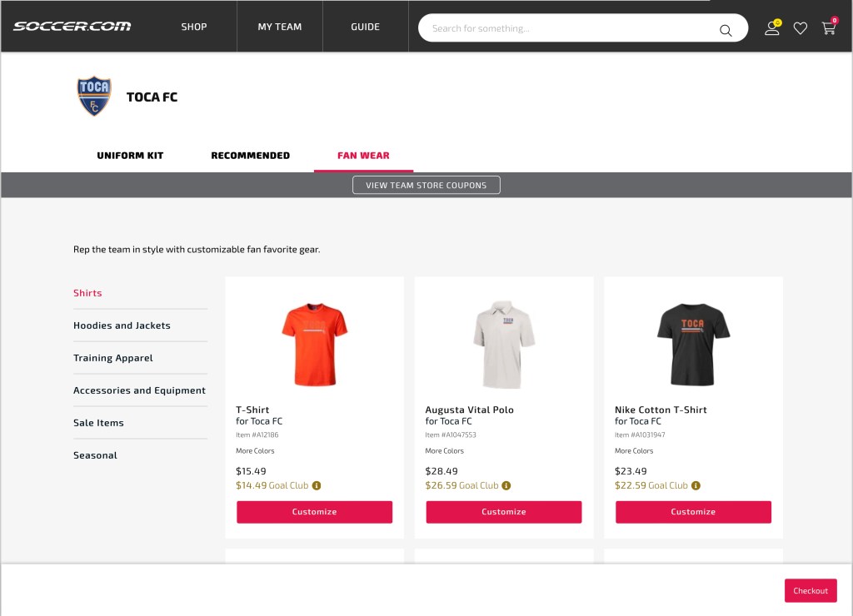This screenshot has width=853, height=616.
Task: Open the GUIDE menu
Action: (365, 27)
